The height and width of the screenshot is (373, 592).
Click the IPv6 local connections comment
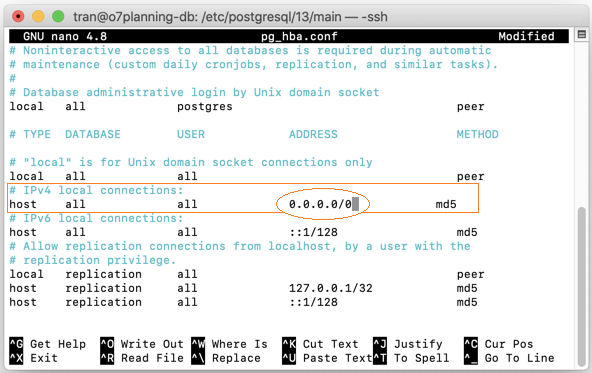[96, 218]
